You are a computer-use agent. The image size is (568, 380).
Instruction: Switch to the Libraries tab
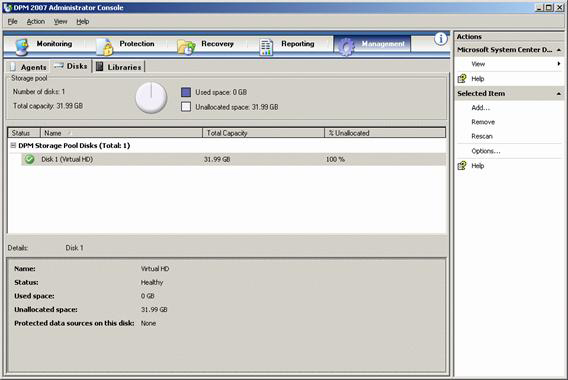[119, 67]
